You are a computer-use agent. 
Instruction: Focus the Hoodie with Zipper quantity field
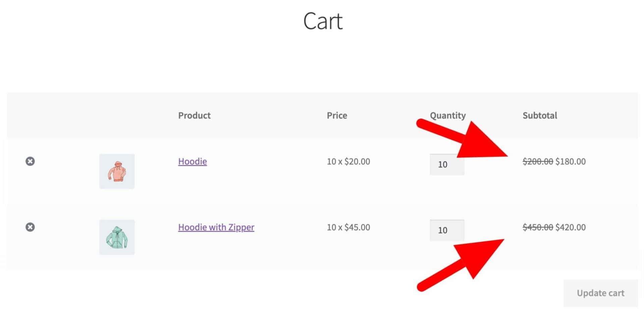[x=447, y=230]
